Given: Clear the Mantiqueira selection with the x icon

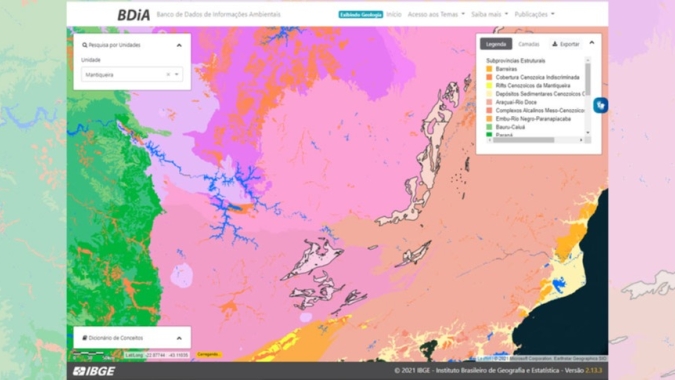Looking at the screenshot, I should click(x=168, y=74).
